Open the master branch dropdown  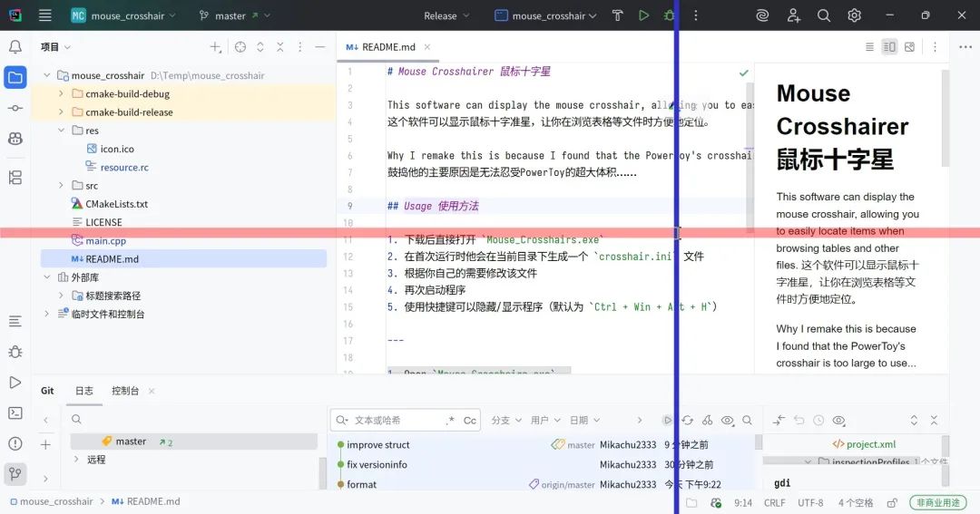(234, 15)
